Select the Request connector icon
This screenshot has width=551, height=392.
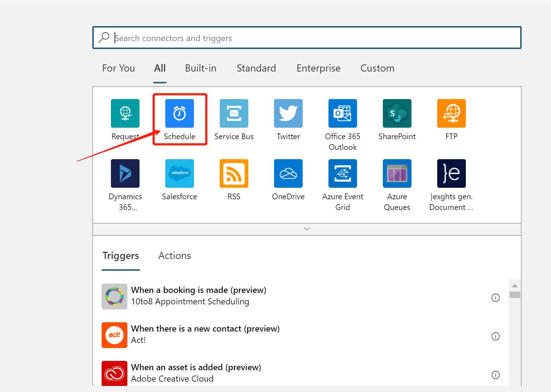[125, 113]
